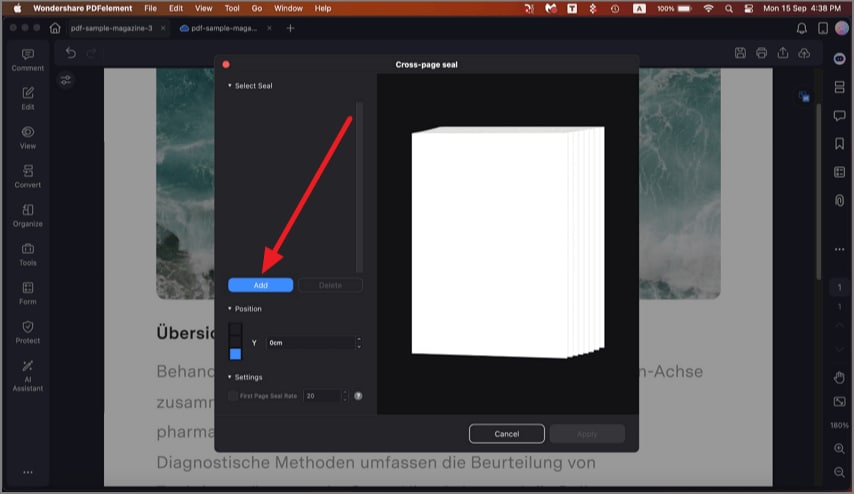Viewport: 854px width, 494px height.
Task: Open the attachments paperclip icon at right
Action: coord(839,200)
